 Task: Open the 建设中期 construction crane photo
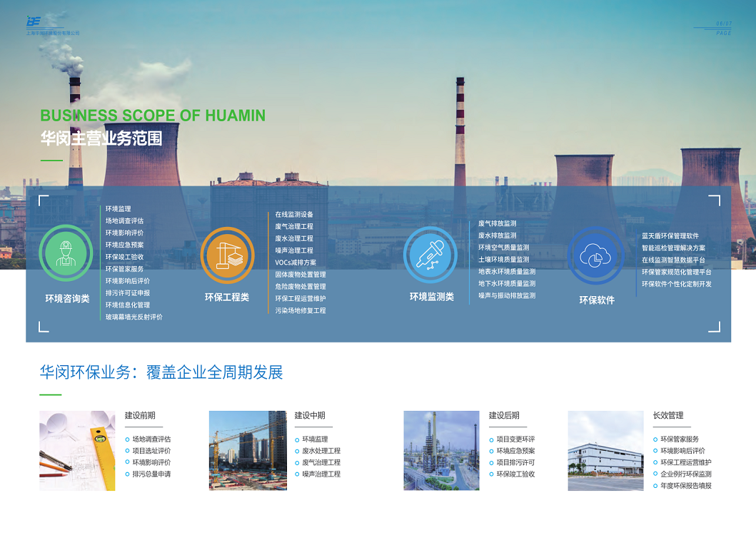click(248, 450)
